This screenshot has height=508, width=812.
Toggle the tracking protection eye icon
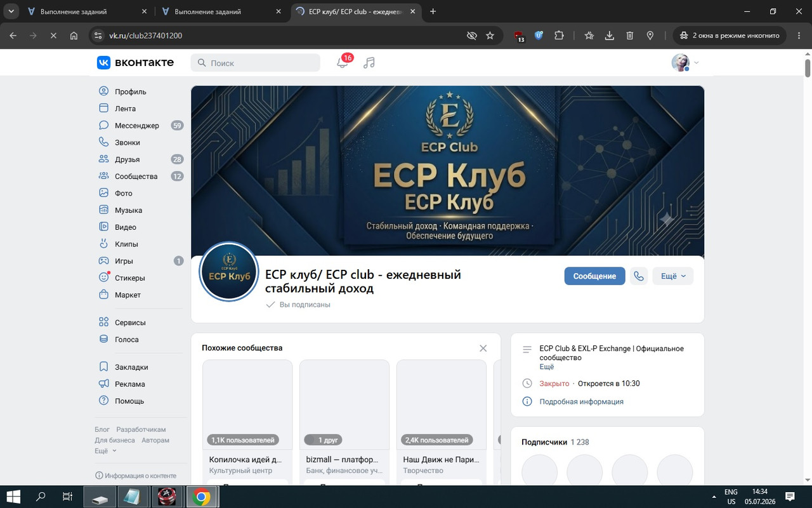471,36
